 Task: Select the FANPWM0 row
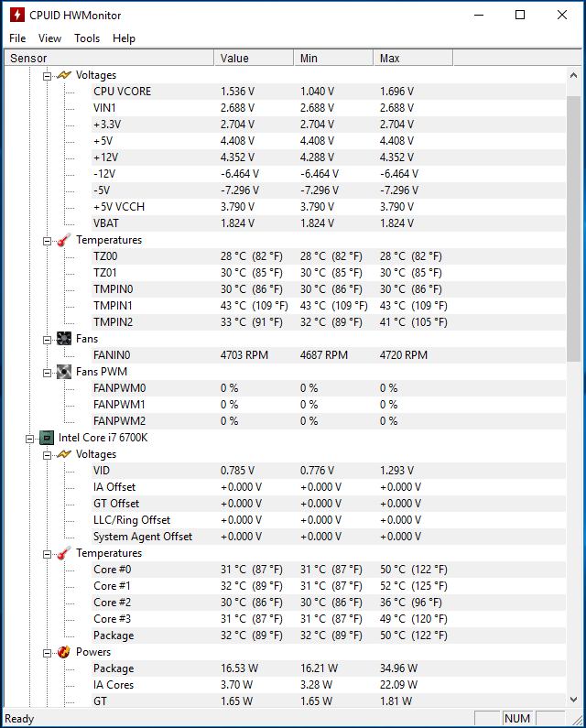[x=329, y=388]
